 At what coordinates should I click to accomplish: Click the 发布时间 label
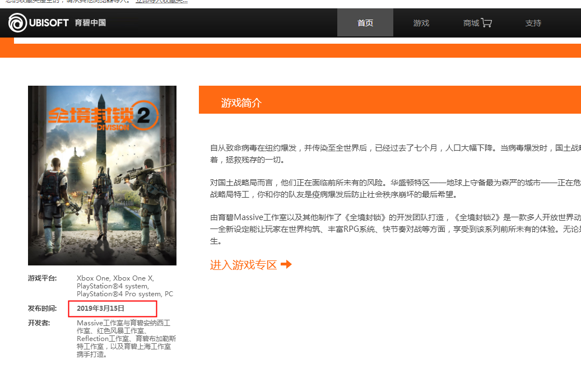click(41, 309)
